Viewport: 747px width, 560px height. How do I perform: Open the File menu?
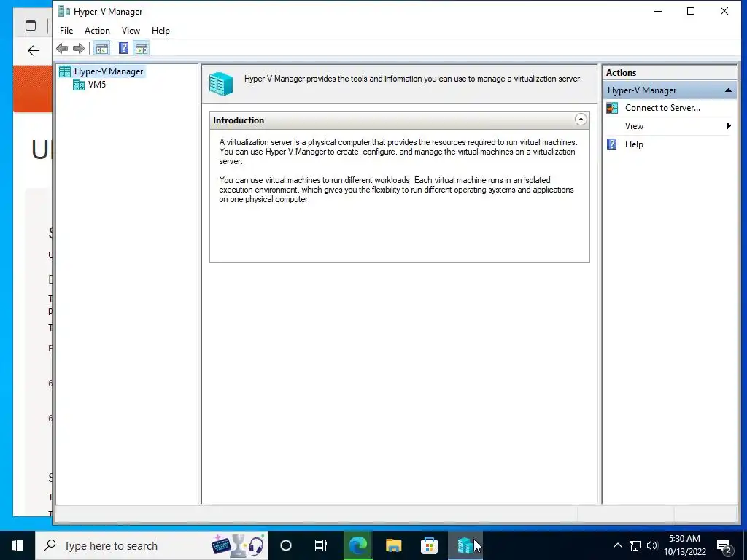point(66,31)
